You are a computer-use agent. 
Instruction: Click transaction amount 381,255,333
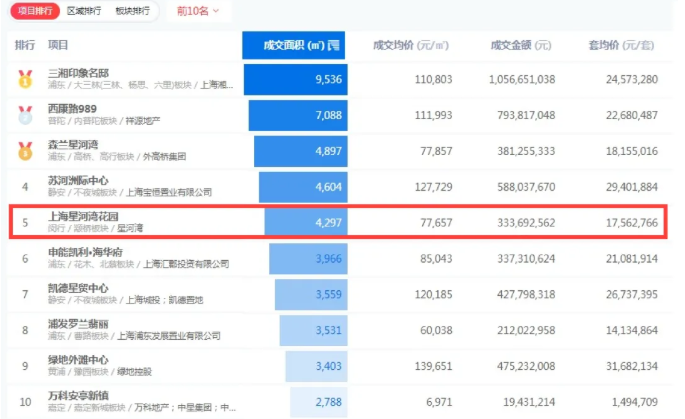click(x=526, y=151)
